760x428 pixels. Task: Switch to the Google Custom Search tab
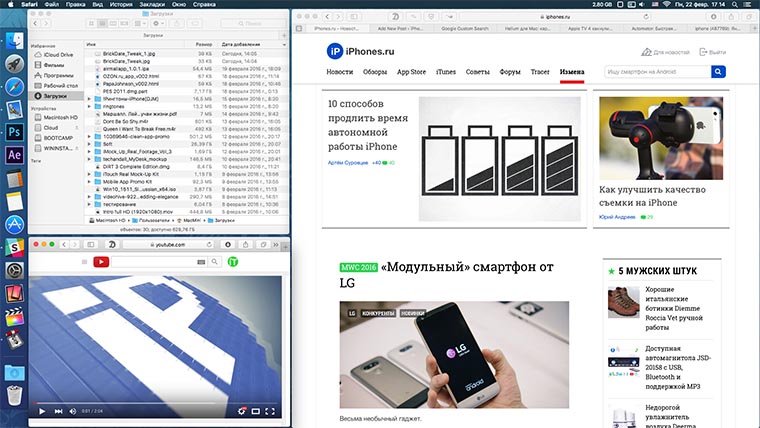(x=465, y=29)
